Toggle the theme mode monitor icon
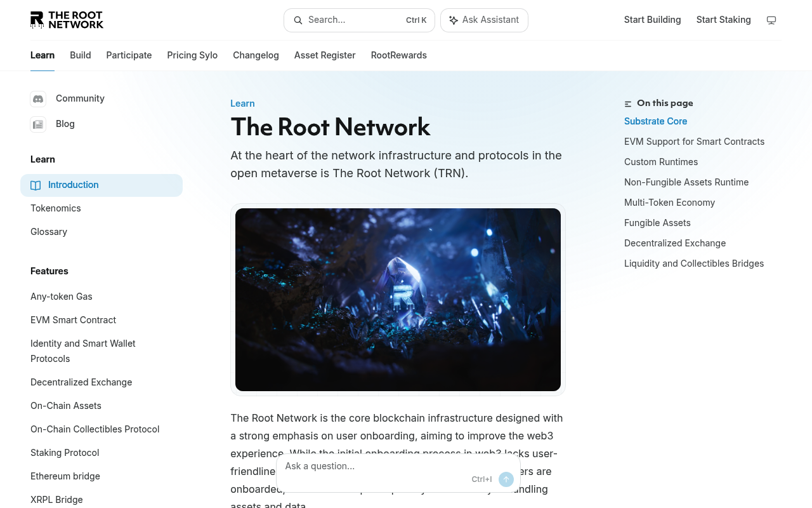812x508 pixels. pos(771,20)
